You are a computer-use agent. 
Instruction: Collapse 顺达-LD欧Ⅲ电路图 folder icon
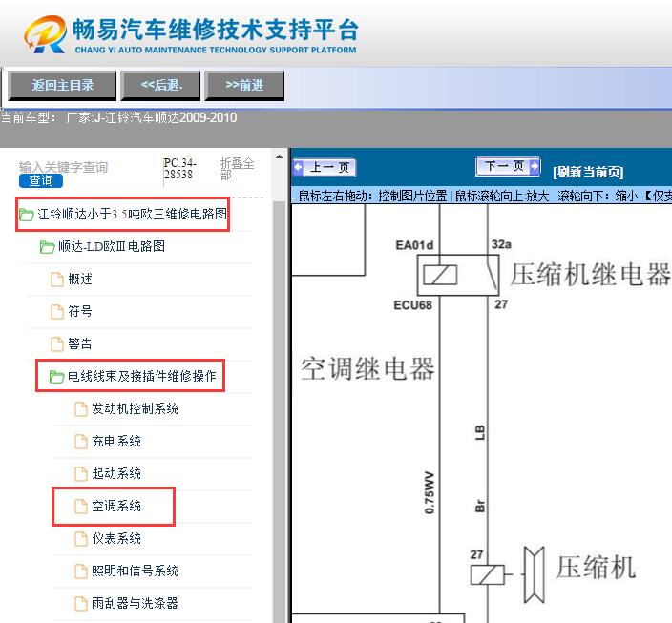pos(47,247)
